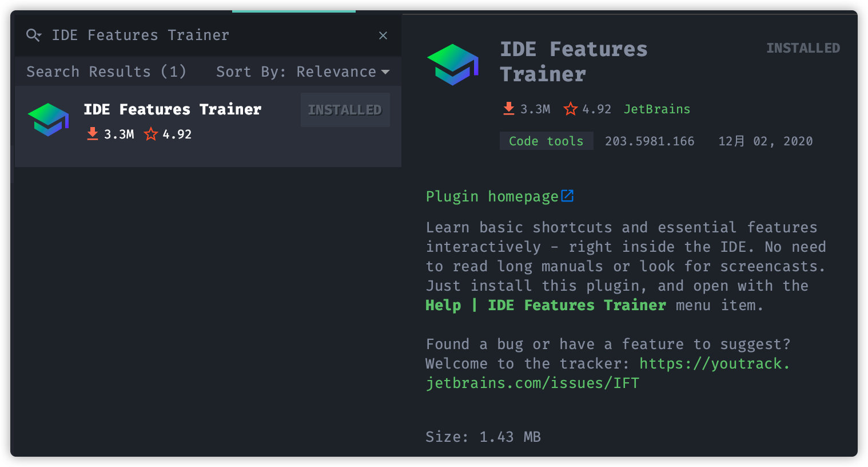Viewport: 868px width, 467px height.
Task: Click the download icon in details pane
Action: click(x=508, y=109)
